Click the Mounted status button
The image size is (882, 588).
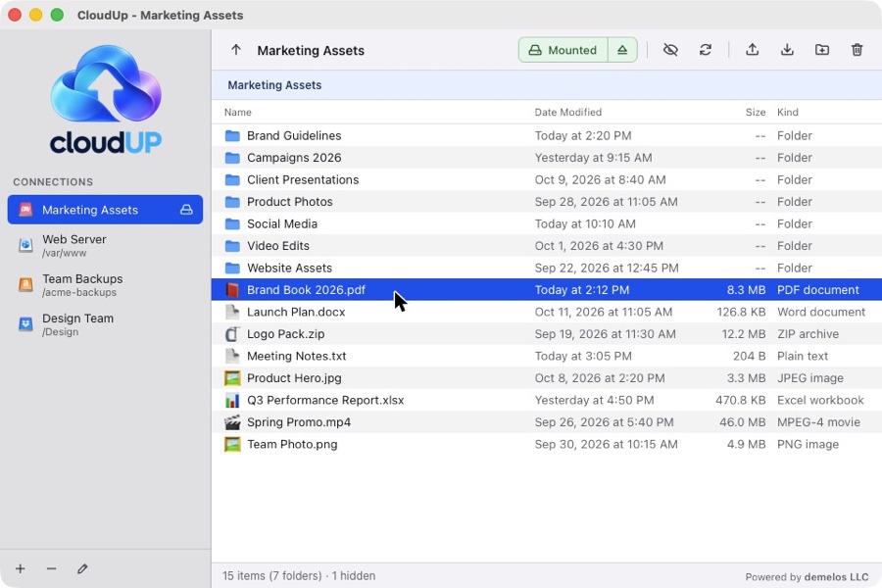click(563, 50)
